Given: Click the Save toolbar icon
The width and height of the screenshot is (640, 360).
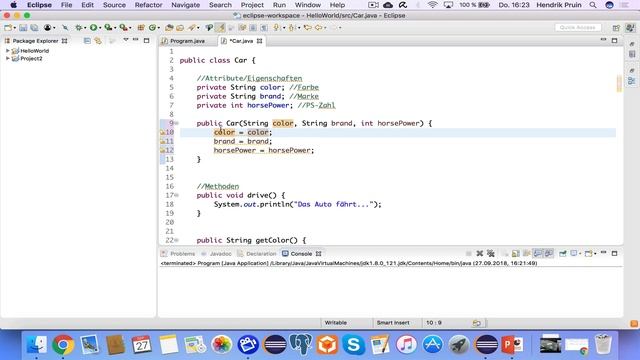Looking at the screenshot, I should tap(23, 28).
